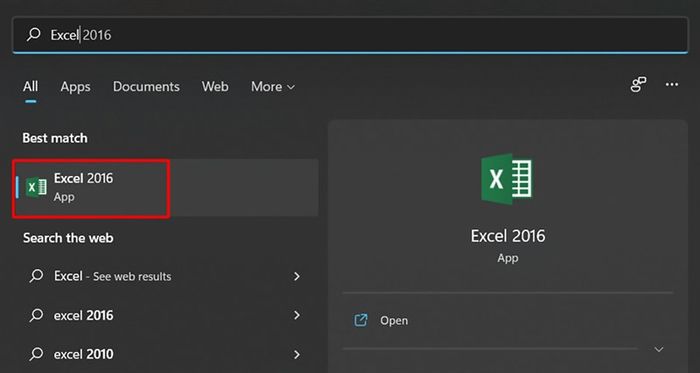Open the three-dots options menu
700x373 pixels.
[672, 84]
